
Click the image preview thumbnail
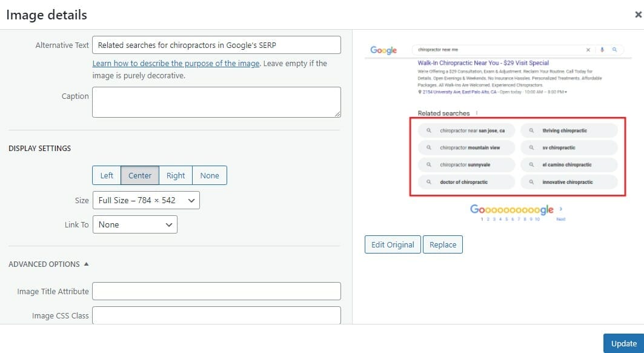coord(498,132)
